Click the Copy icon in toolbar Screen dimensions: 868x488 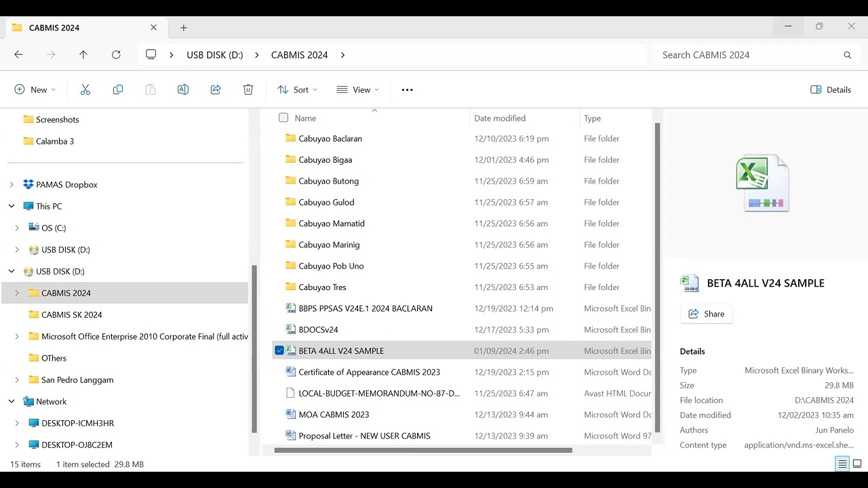point(118,89)
